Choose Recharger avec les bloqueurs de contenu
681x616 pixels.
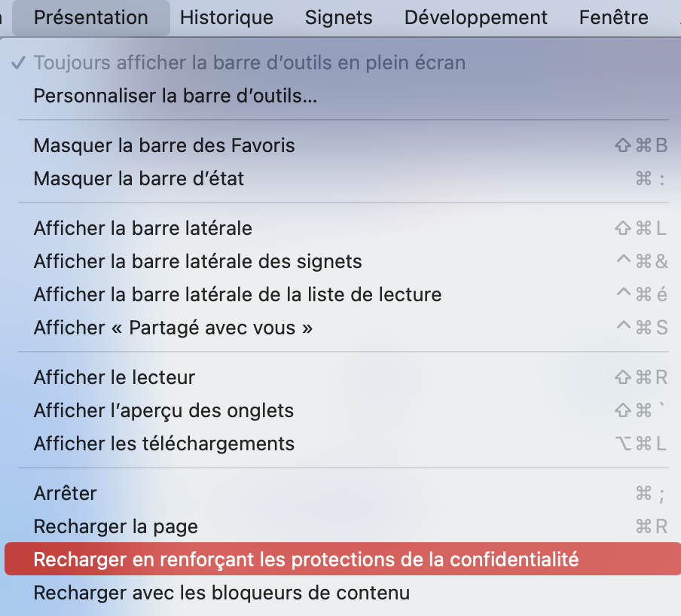click(x=221, y=593)
